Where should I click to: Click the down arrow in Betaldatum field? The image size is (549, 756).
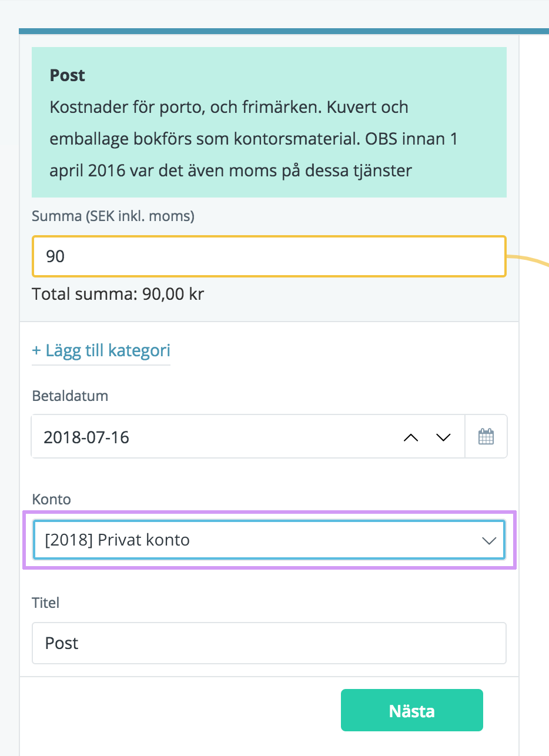[x=443, y=437]
